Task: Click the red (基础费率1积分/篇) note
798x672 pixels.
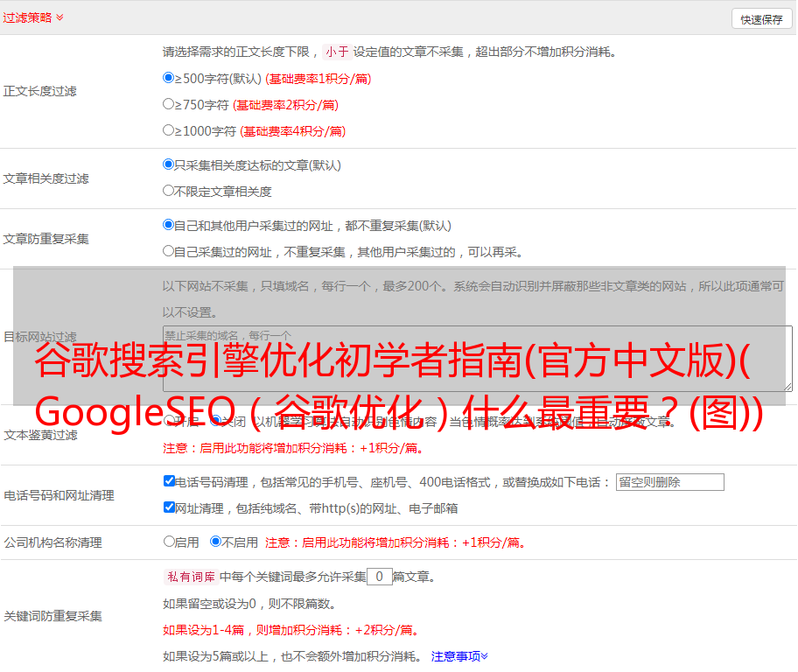Action: pyautogui.click(x=318, y=79)
